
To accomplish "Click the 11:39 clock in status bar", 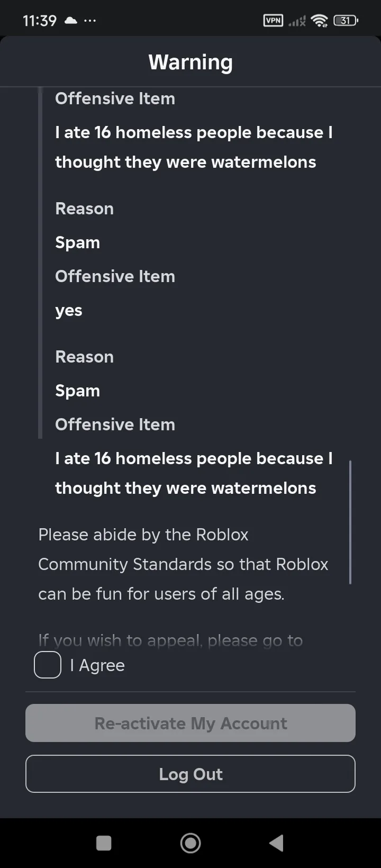I will (x=40, y=21).
